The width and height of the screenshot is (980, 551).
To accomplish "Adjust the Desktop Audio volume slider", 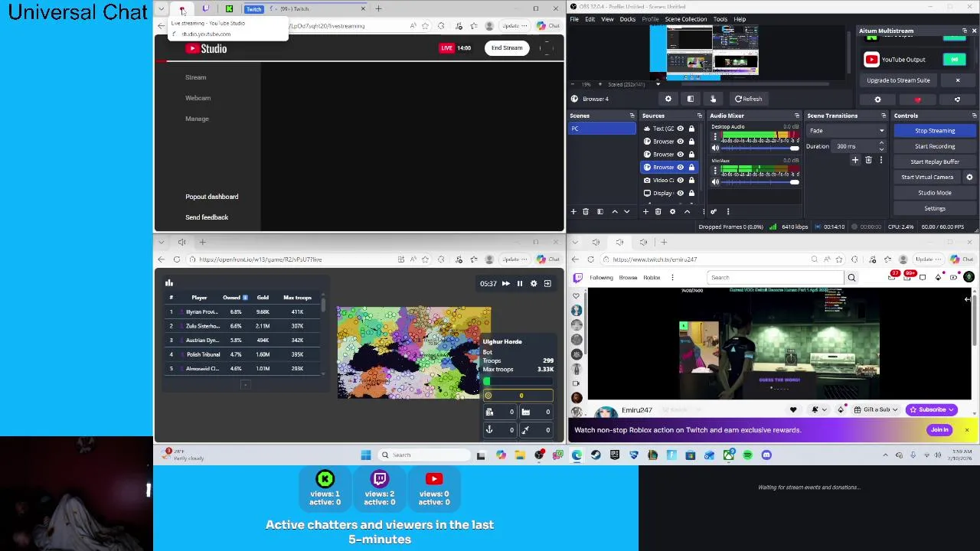I will (760, 148).
